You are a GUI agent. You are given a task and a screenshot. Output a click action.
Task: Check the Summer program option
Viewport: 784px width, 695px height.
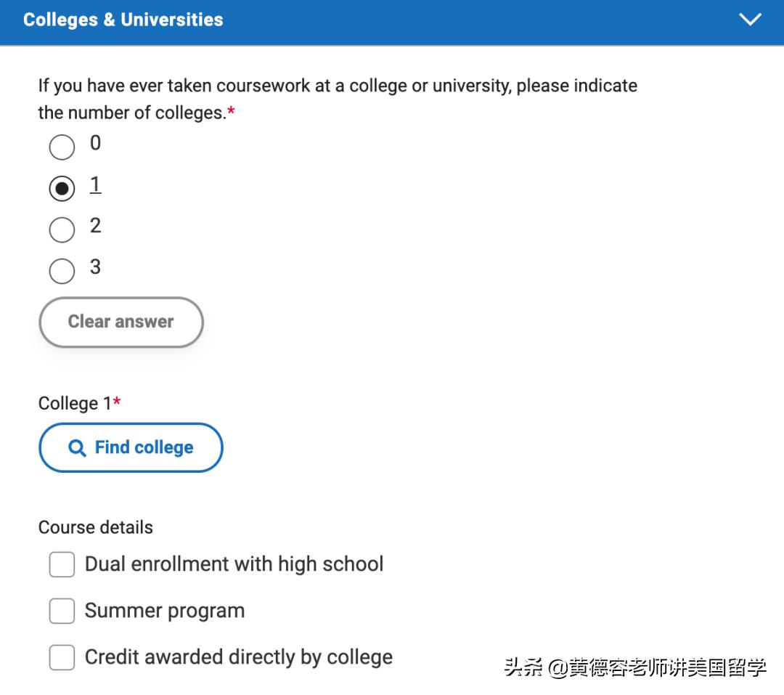[62, 611]
